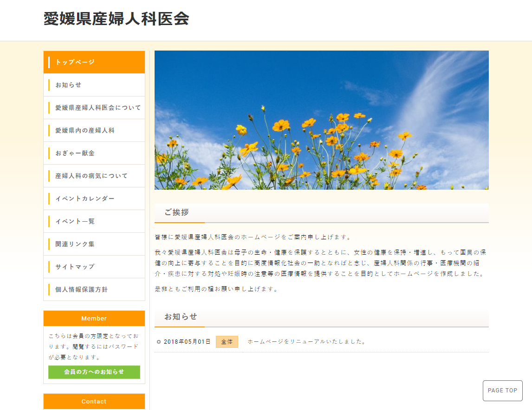Image resolution: width=532 pixels, height=410 pixels.
Task: Select 愛媛県内の産婦人科 in sidebar
Action: coord(94,130)
